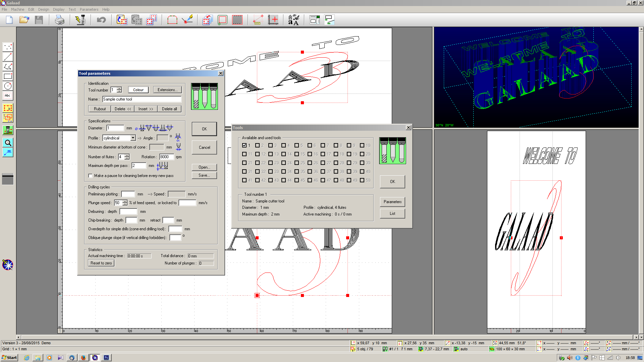Click the Rubout button

coord(100,109)
